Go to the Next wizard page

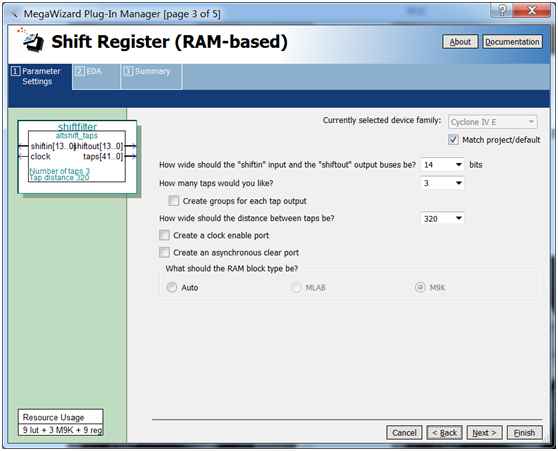pyautogui.click(x=484, y=432)
